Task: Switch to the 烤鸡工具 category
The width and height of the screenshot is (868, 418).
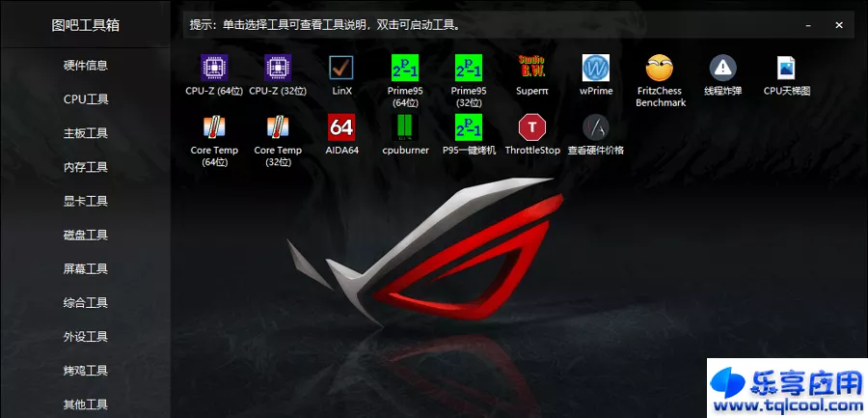Action: pyautogui.click(x=85, y=371)
